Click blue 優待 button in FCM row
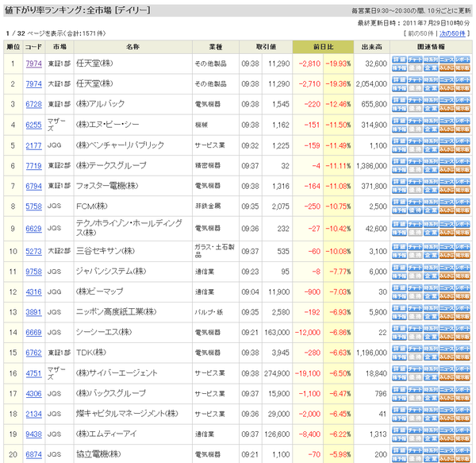This screenshot has width=476, height=463. point(415,210)
